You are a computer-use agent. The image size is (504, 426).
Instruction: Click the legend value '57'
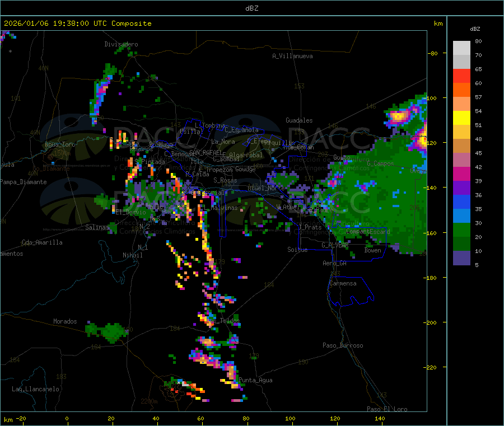(478, 97)
